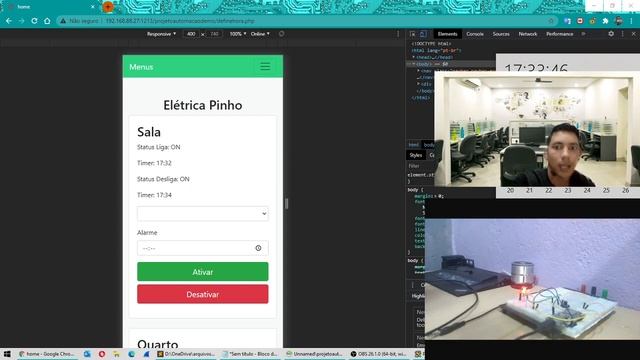
Task: Open the Opera icon in taskbar
Action: [x=102, y=354]
